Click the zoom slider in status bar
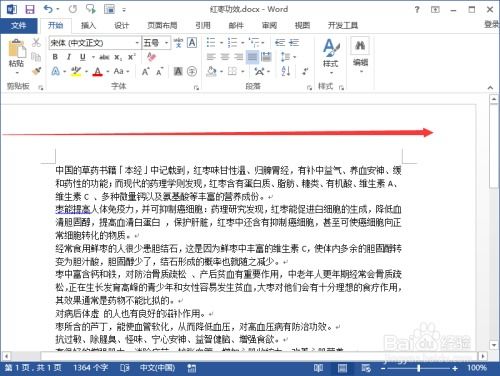 [x=418, y=368]
